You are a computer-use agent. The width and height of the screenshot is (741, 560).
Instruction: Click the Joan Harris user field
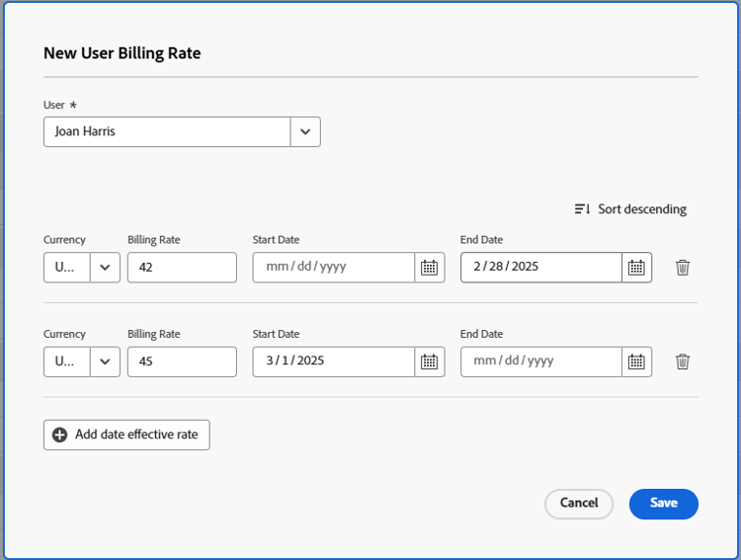166,131
